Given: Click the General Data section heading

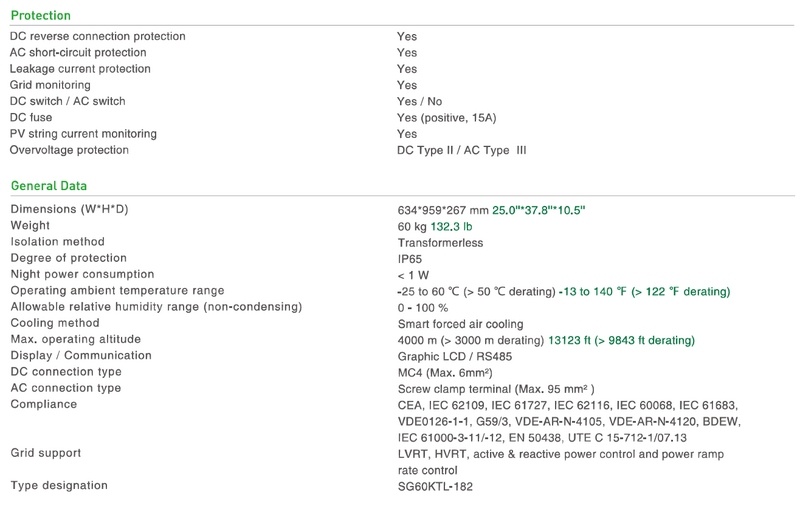Looking at the screenshot, I should click(x=48, y=186).
